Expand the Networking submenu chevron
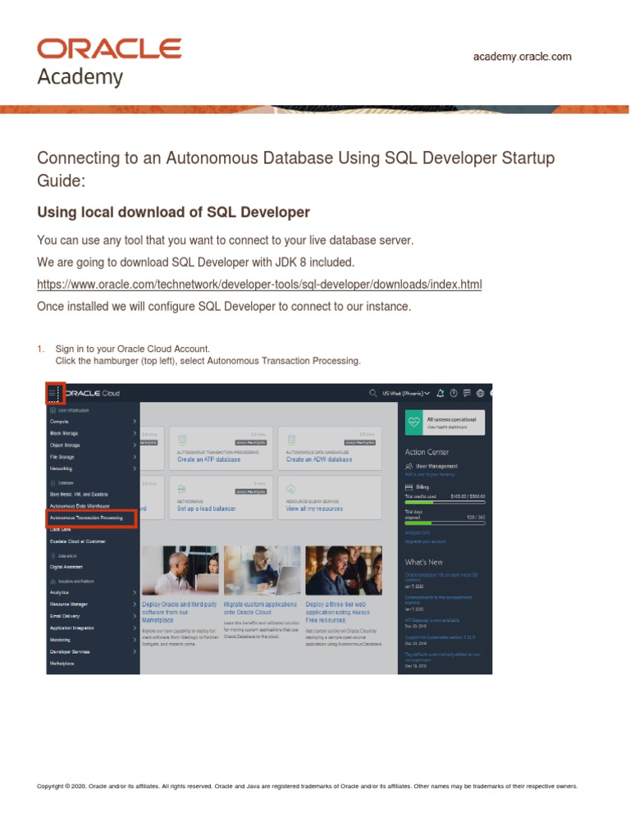630x840 pixels. (135, 468)
